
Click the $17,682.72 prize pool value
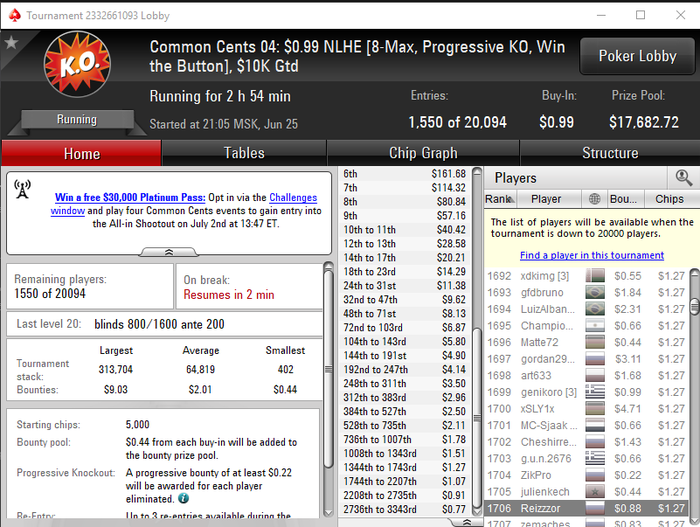(x=644, y=122)
